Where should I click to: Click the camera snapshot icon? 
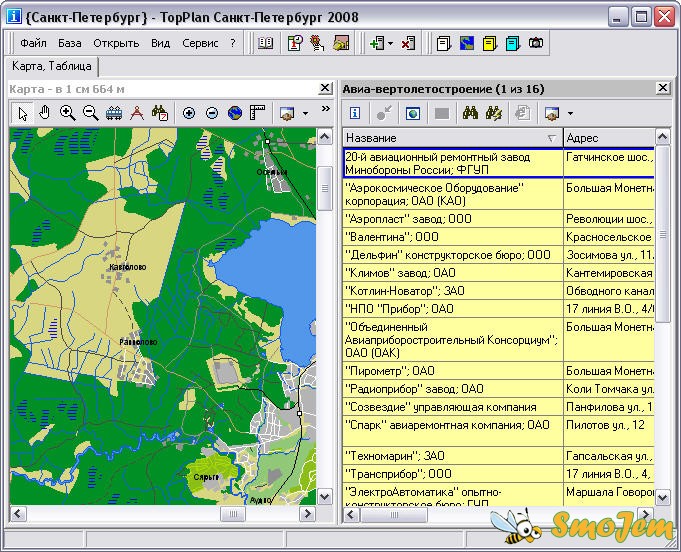(x=536, y=43)
